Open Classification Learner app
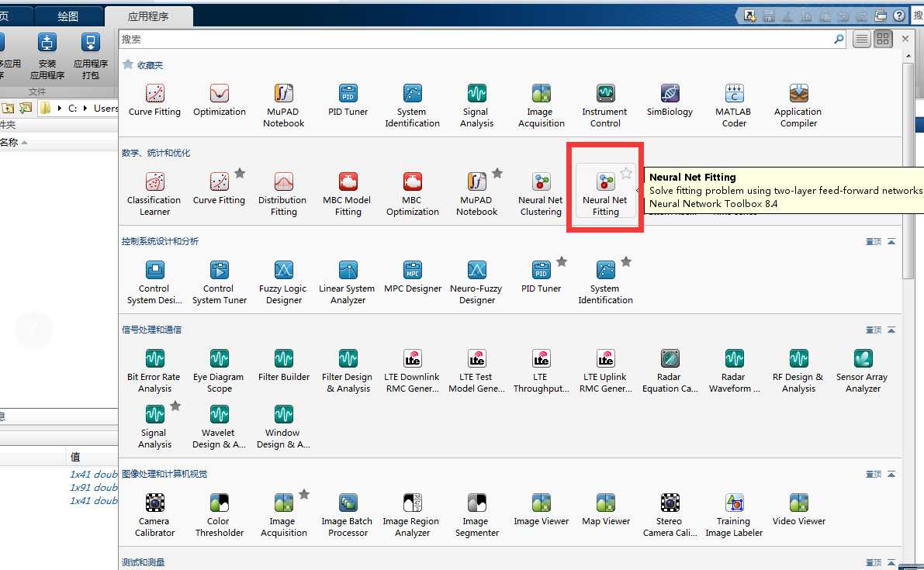 [x=154, y=195]
